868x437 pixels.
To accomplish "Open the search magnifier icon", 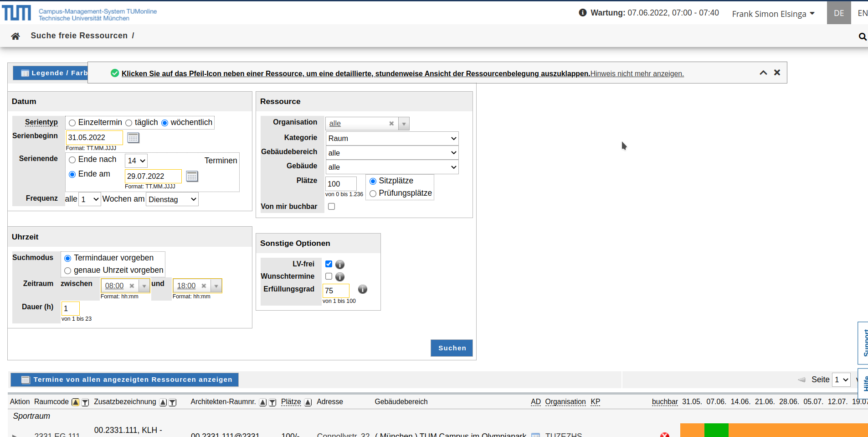I will [x=862, y=36].
